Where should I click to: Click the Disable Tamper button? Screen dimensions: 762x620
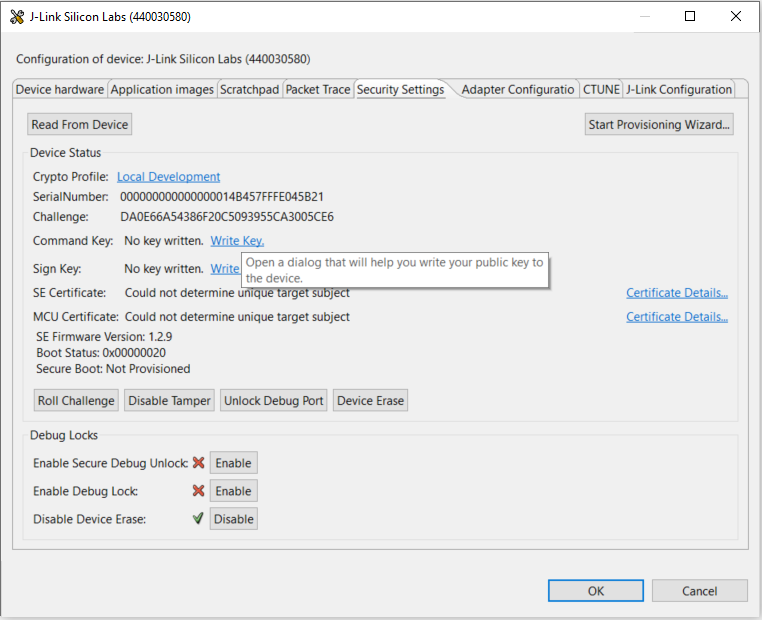click(x=169, y=401)
